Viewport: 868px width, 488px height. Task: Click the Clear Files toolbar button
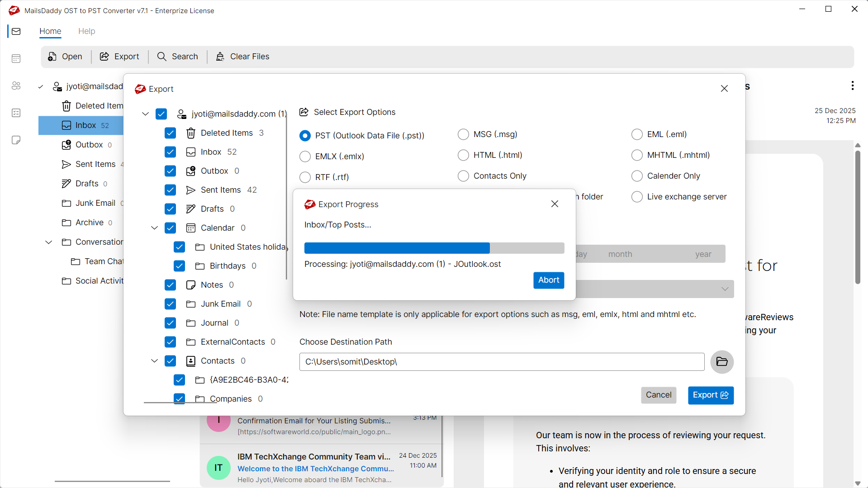pyautogui.click(x=243, y=57)
